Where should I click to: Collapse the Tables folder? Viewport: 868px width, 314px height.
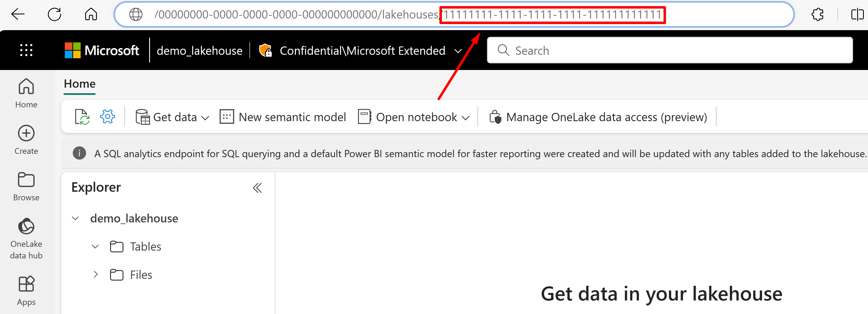(x=95, y=246)
